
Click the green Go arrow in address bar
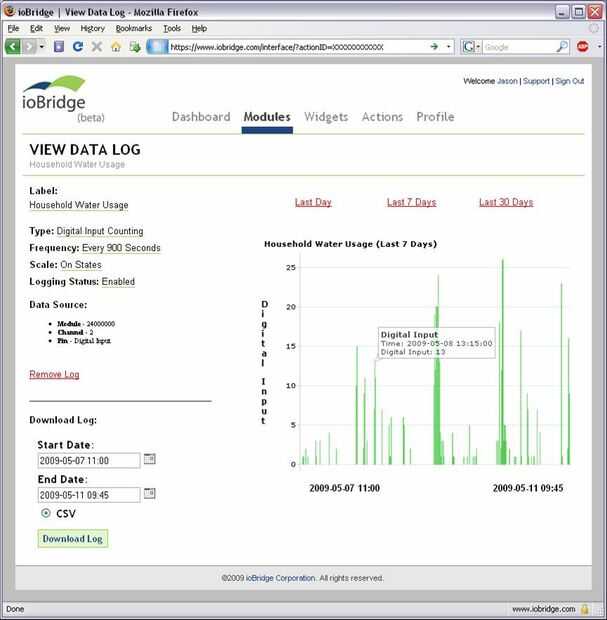pos(434,47)
